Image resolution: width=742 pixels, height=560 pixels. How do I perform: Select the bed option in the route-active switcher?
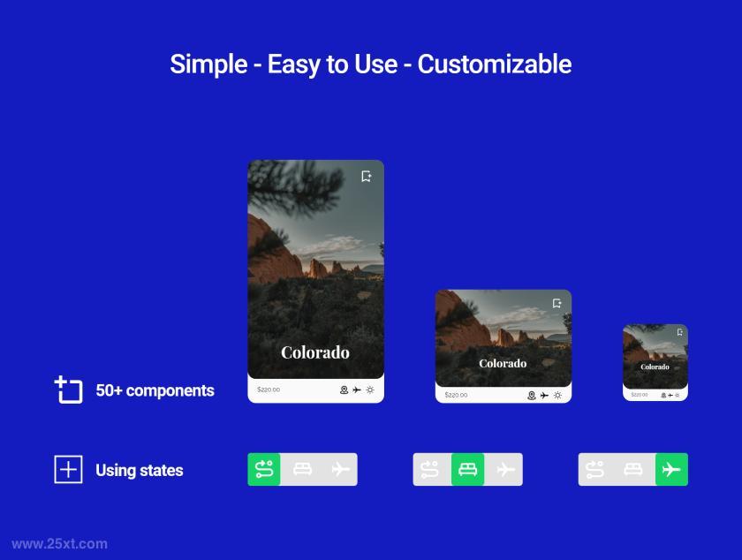click(302, 470)
